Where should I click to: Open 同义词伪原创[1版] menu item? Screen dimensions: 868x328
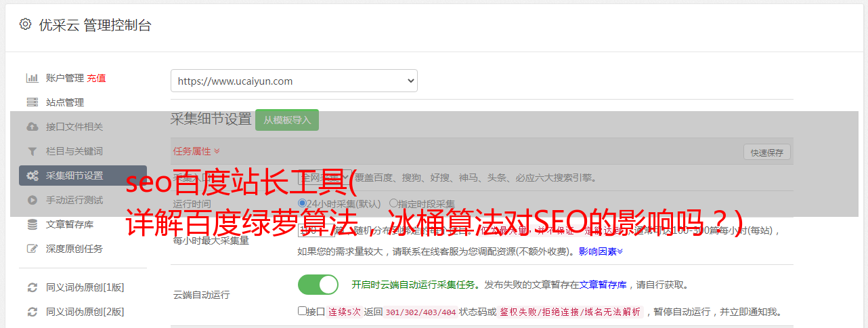point(85,287)
